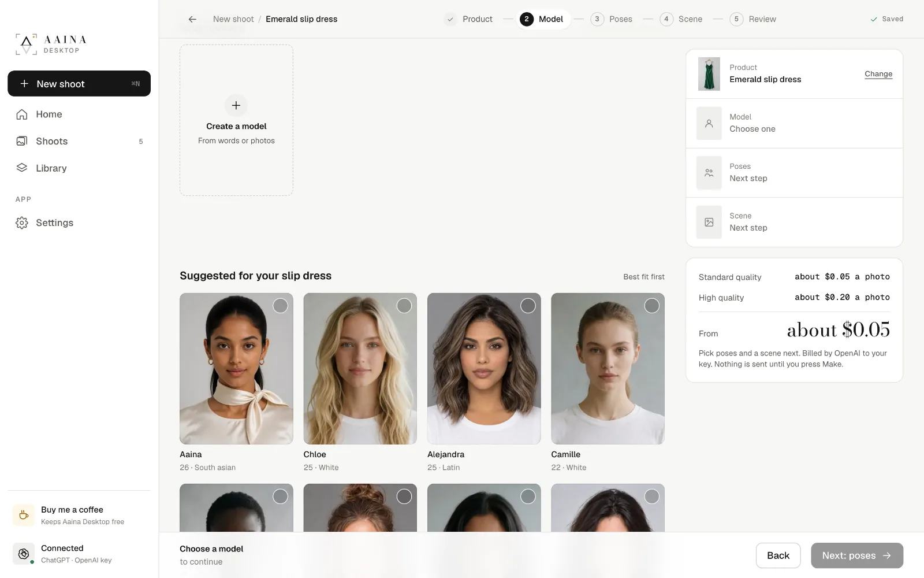The image size is (924, 578).
Task: Click the Connected ChatGPT status icon
Action: (24, 554)
